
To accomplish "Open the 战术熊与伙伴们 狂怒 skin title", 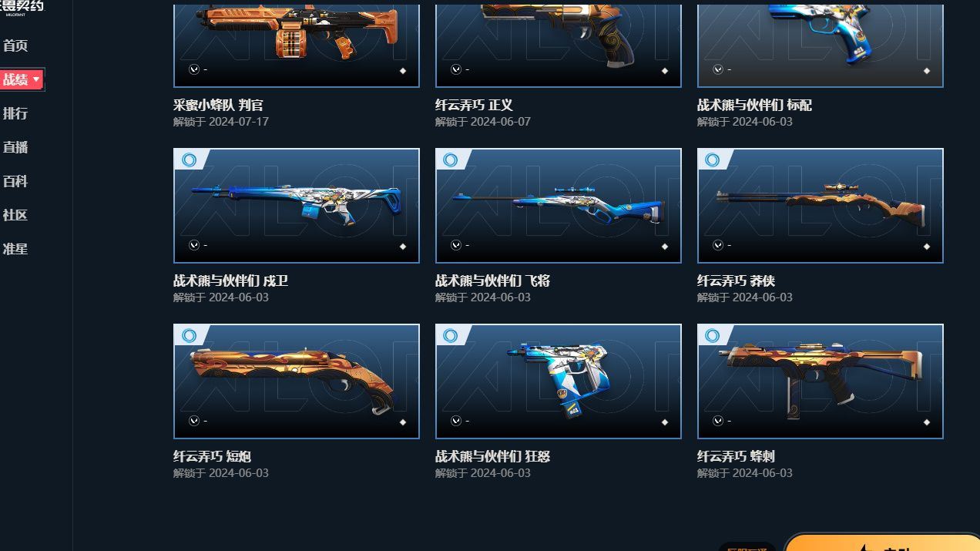I will coord(492,456).
